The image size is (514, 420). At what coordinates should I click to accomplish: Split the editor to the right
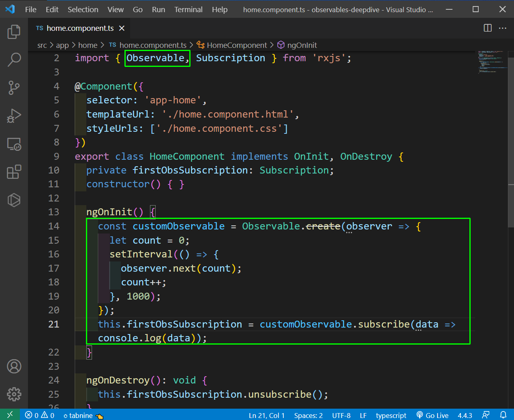(488, 28)
